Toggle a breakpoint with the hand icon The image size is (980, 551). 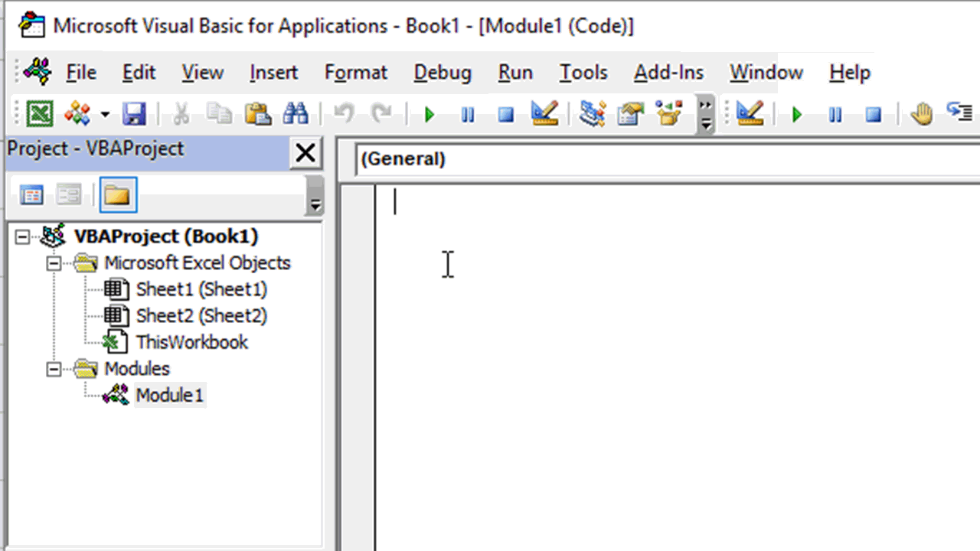coord(921,113)
